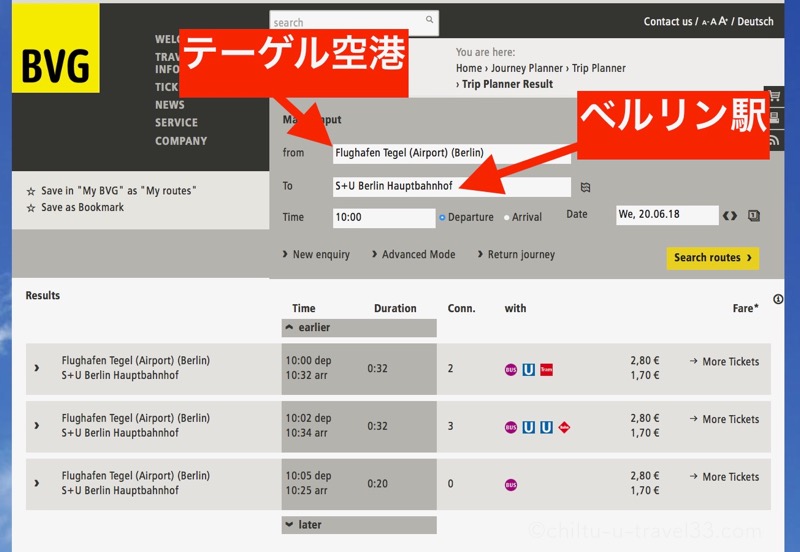Click the Search routes button

(x=713, y=258)
